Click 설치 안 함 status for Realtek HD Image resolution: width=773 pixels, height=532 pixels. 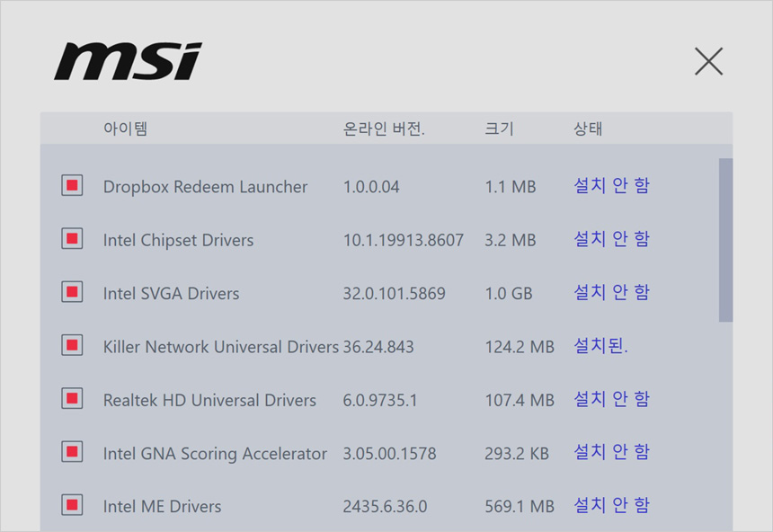(612, 398)
